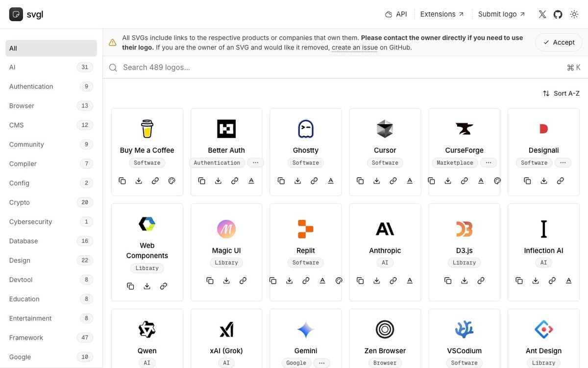Select the Authentication category

(x=51, y=86)
